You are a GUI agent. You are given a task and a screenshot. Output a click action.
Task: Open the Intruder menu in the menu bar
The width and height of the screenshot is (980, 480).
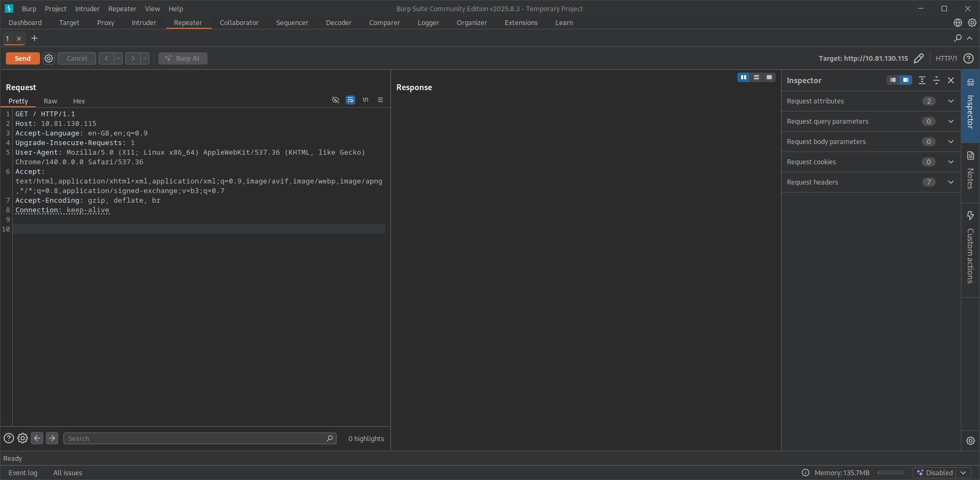click(87, 9)
